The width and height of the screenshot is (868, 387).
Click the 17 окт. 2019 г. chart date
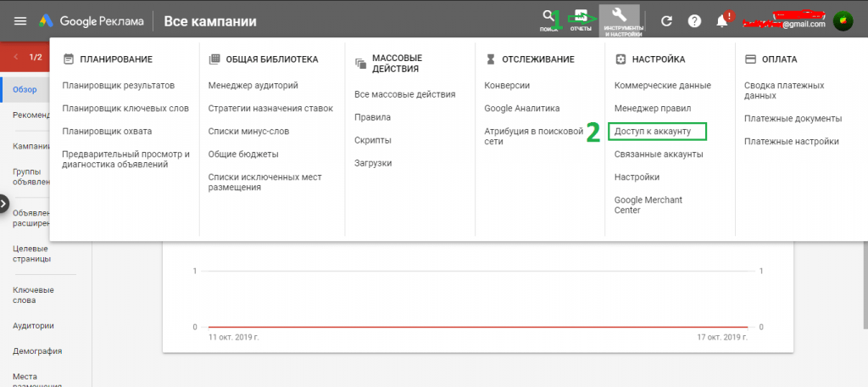(x=723, y=337)
